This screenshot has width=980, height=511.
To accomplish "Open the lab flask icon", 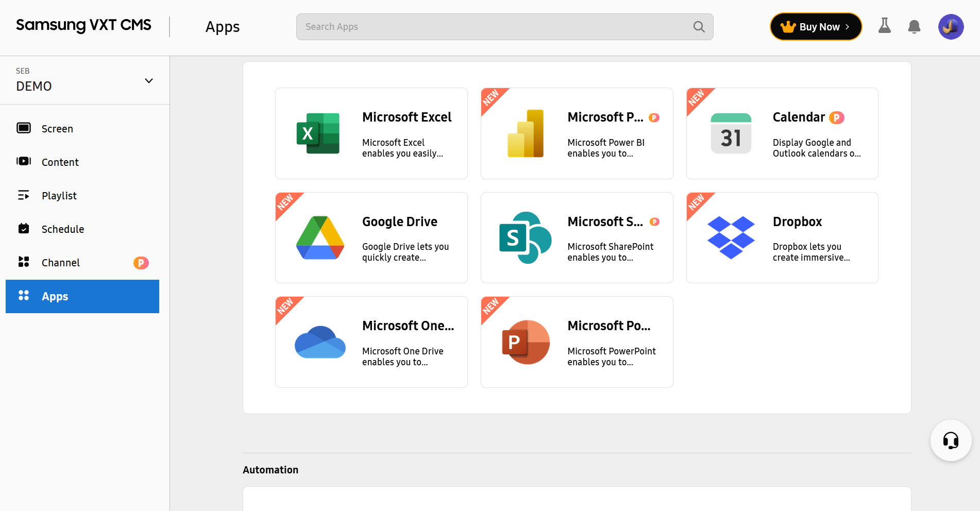I will point(884,26).
